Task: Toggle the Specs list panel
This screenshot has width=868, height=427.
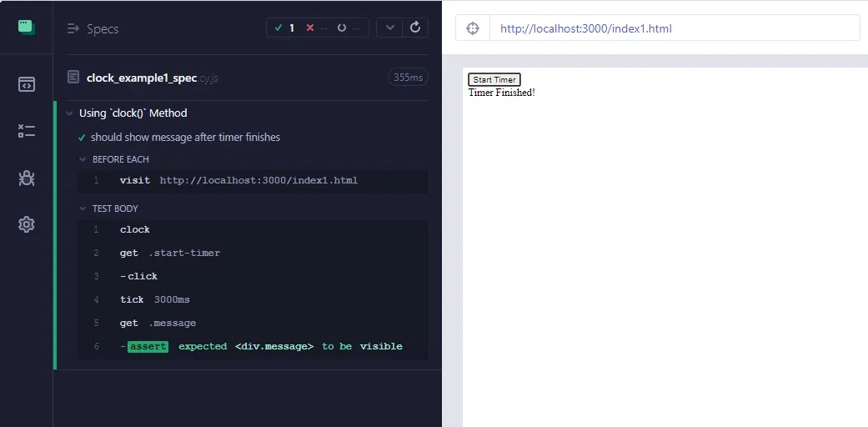Action: point(73,28)
